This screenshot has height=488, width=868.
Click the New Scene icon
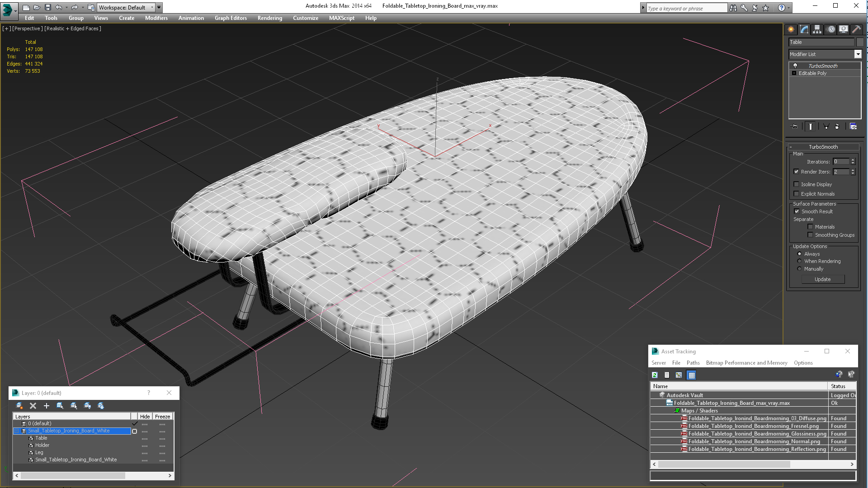(26, 7)
